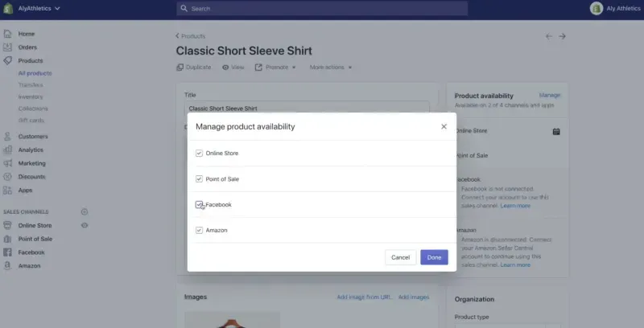Open the Facebook sales channel
This screenshot has height=328, width=644.
31,252
